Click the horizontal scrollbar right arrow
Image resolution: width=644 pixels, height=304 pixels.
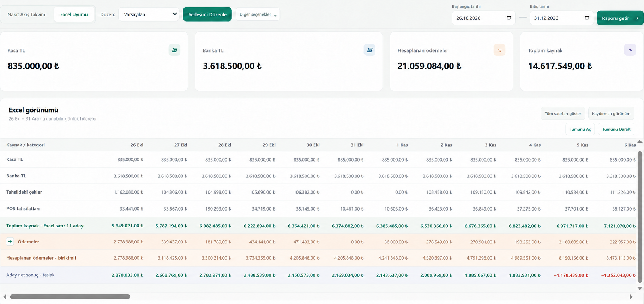coord(631,297)
